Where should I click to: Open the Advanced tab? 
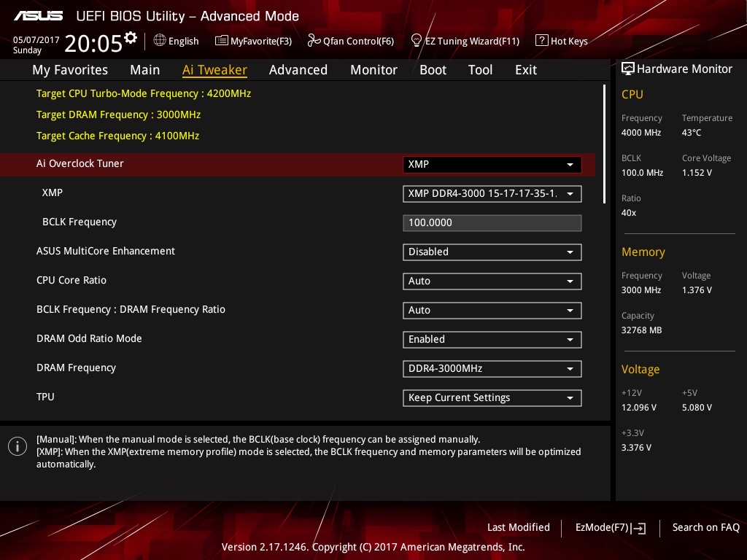point(298,70)
